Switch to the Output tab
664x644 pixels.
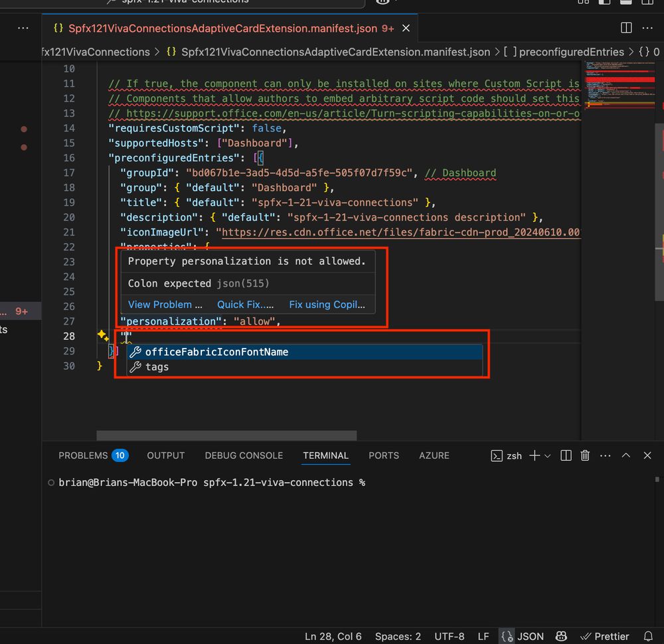click(165, 455)
